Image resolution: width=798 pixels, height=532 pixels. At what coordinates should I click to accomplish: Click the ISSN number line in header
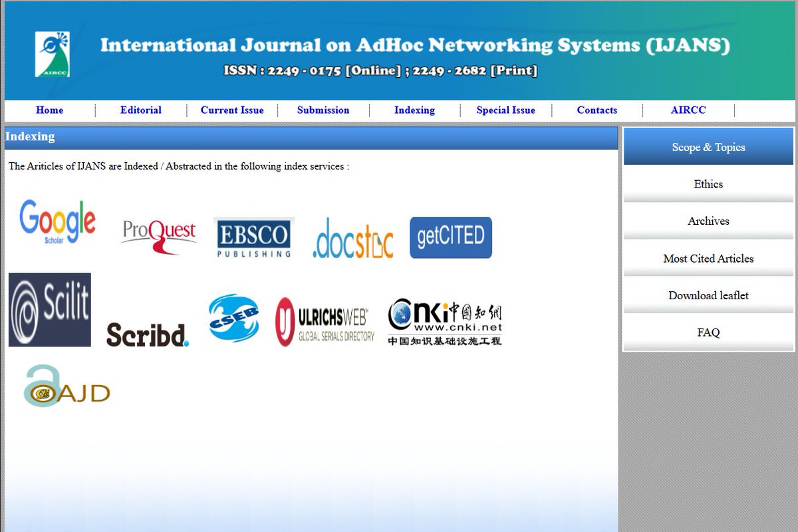(x=380, y=70)
